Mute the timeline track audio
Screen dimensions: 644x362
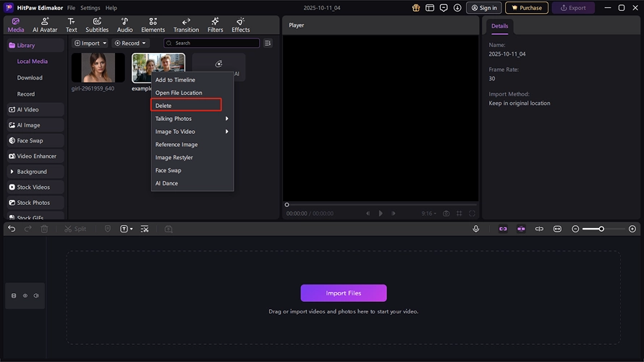coord(36,295)
